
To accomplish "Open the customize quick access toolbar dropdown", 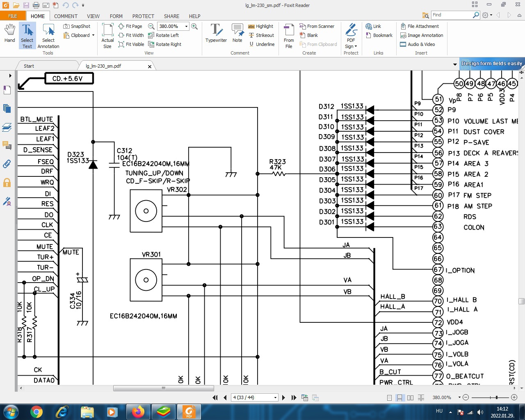I will [83, 5].
